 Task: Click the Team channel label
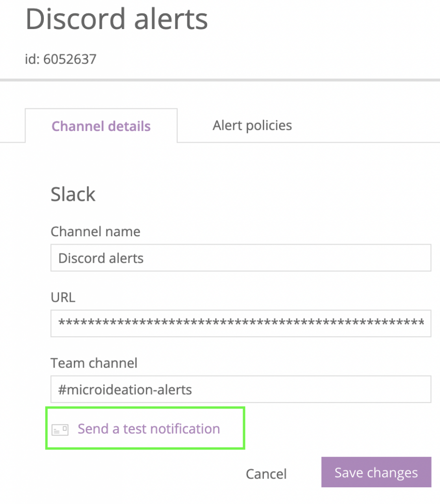coord(94,363)
